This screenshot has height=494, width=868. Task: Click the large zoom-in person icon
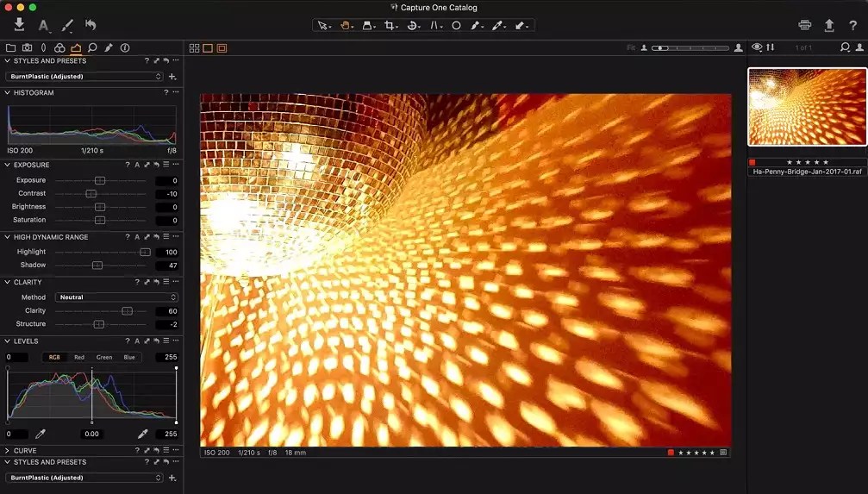(739, 48)
